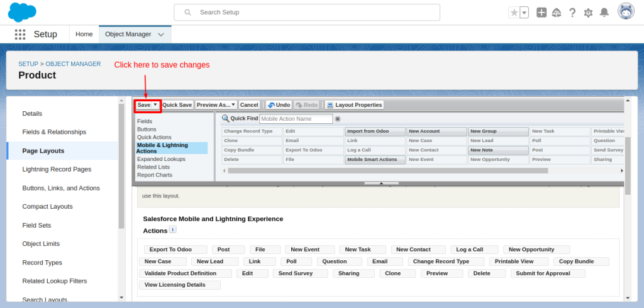Click the Redo button
The height and width of the screenshot is (308, 644).
click(x=306, y=105)
